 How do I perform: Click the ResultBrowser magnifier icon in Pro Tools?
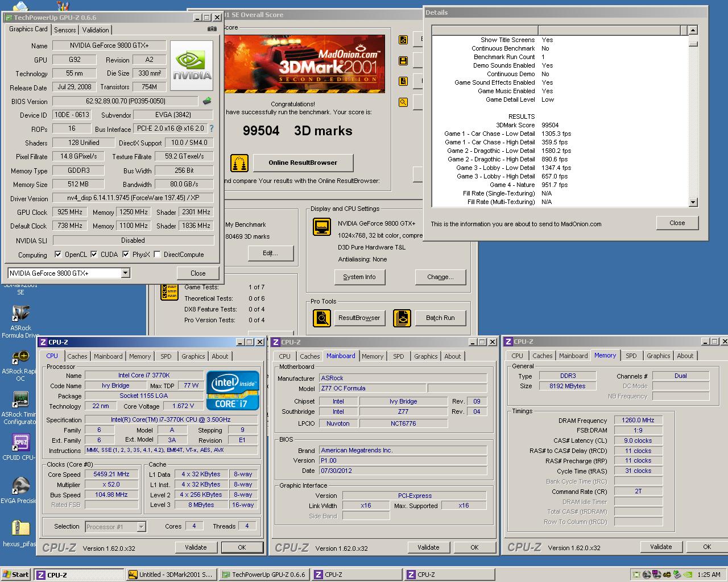[322, 318]
